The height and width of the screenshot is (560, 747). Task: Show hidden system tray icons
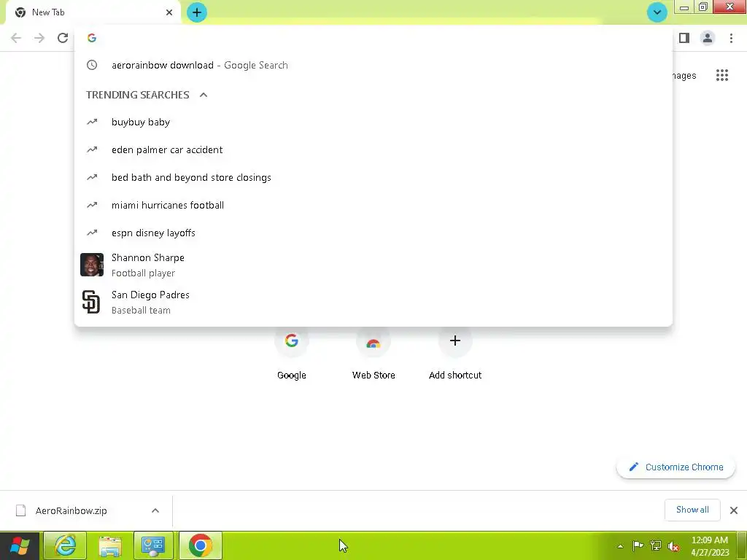[620, 546]
